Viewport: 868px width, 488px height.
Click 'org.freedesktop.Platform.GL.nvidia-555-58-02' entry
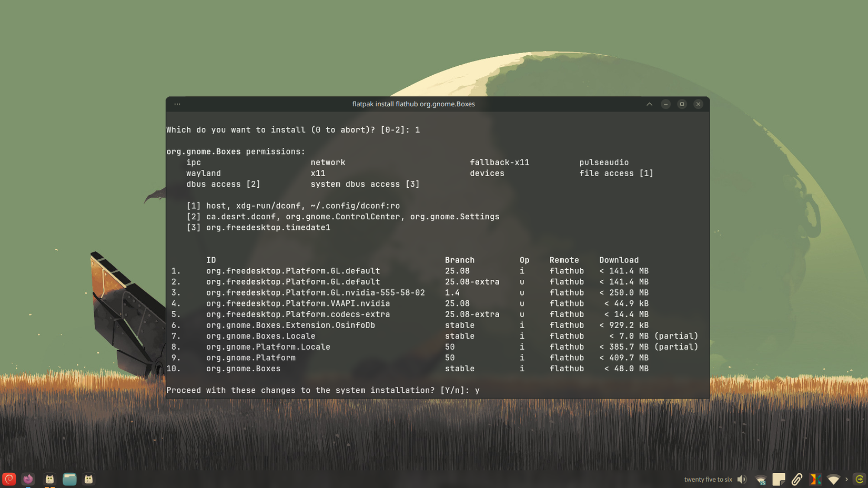tap(316, 293)
